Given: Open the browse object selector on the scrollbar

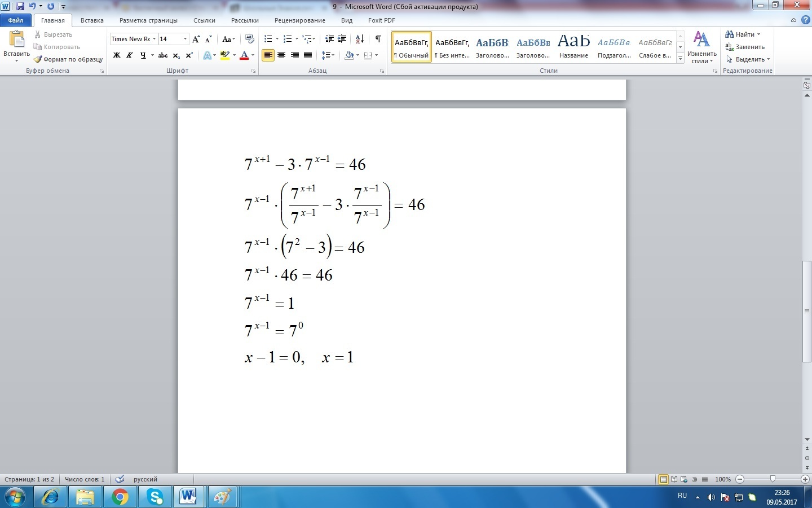Looking at the screenshot, I should [x=807, y=457].
